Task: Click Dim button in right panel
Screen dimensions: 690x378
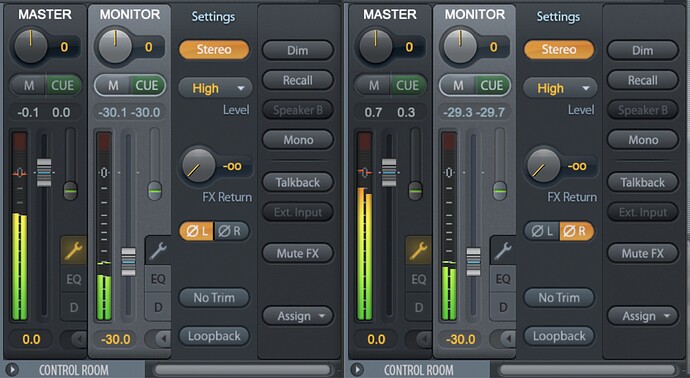Action: click(x=643, y=50)
